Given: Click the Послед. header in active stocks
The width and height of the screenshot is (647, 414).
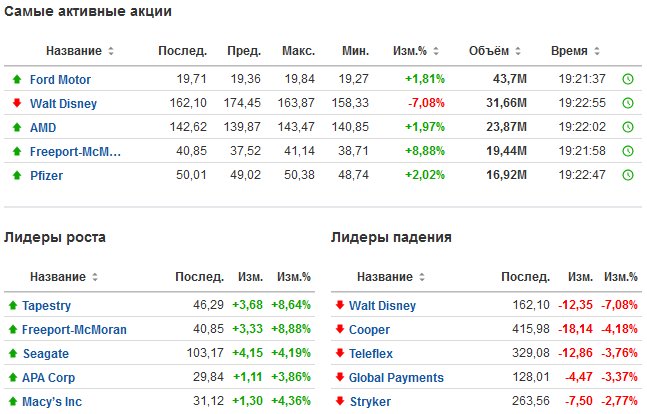Looking at the screenshot, I should [182, 51].
